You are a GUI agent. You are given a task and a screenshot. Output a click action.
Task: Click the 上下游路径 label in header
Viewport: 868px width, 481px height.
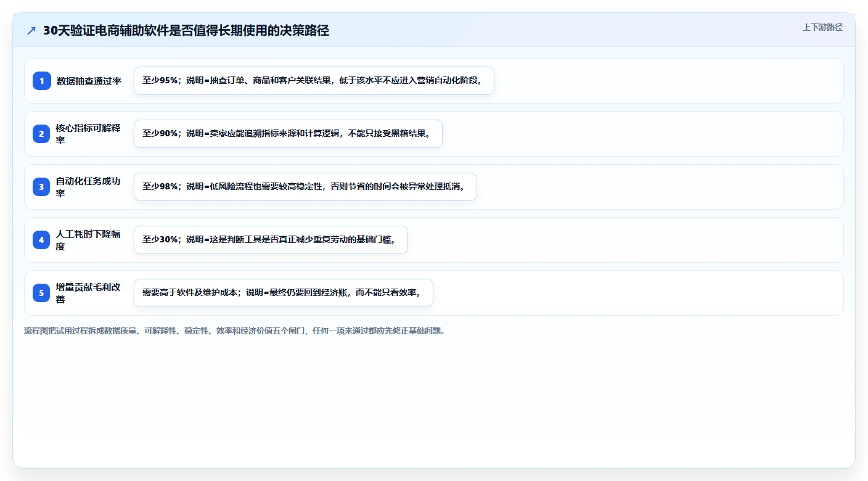pos(822,27)
